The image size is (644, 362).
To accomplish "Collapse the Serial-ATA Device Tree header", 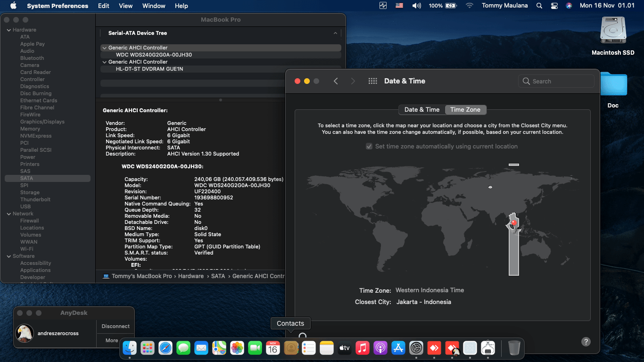I will (335, 33).
